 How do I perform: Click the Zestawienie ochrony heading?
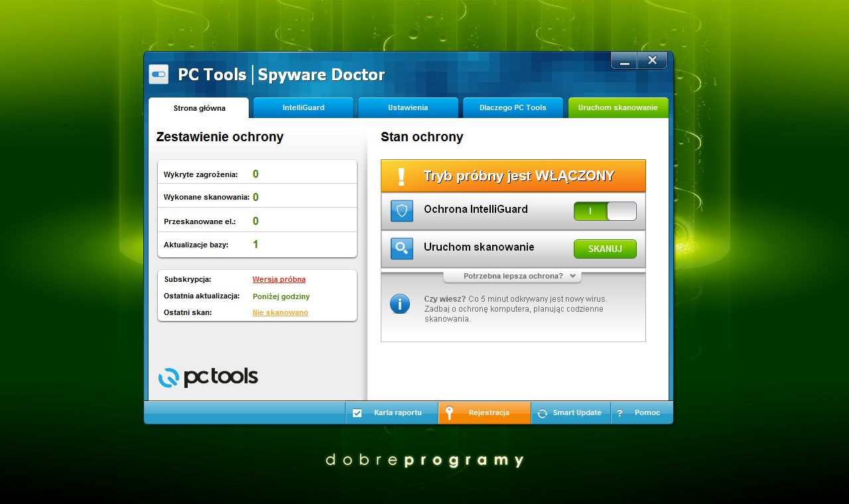[x=220, y=137]
